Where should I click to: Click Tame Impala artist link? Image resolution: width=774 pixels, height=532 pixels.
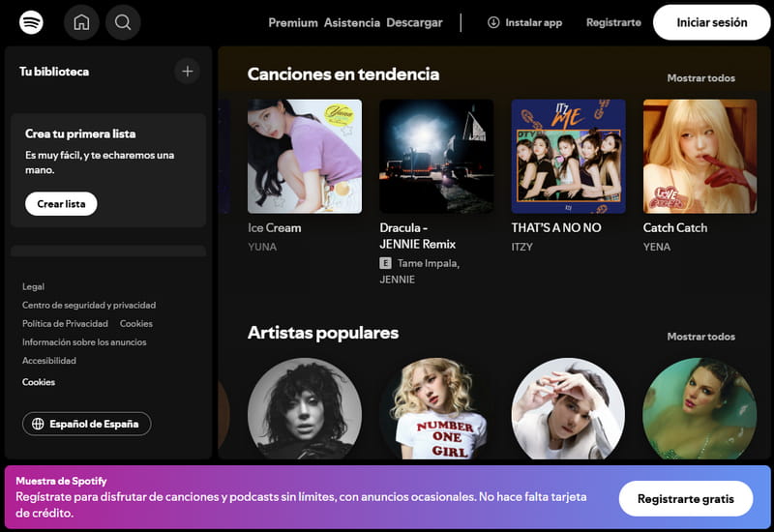pyautogui.click(x=429, y=263)
